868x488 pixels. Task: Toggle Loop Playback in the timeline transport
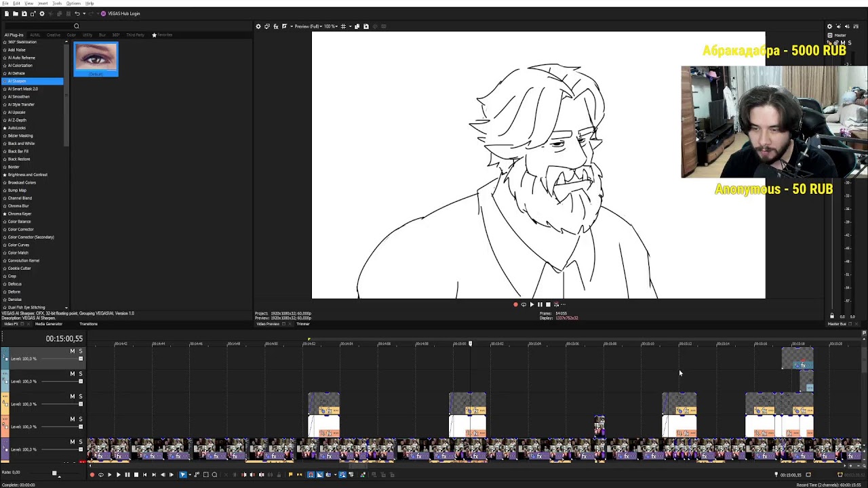(x=101, y=474)
